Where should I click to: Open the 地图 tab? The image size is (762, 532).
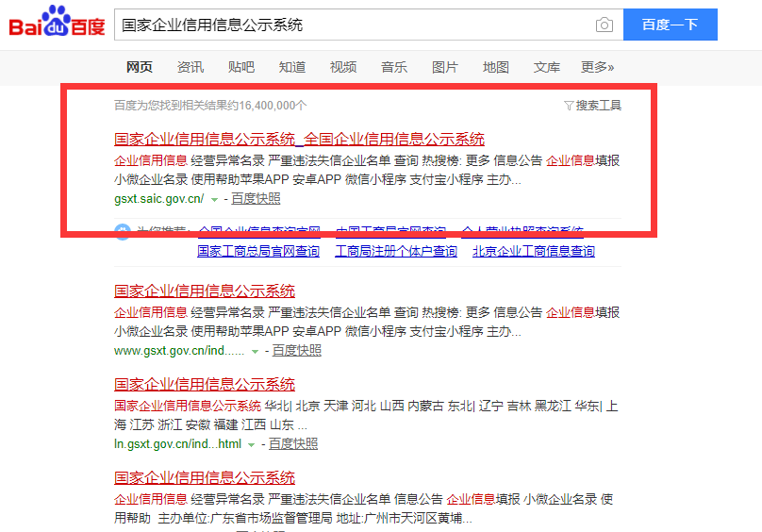pos(496,67)
